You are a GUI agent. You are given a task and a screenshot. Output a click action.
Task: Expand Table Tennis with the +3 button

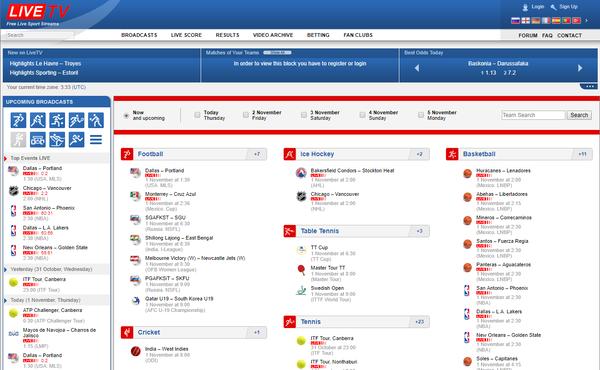click(x=419, y=231)
